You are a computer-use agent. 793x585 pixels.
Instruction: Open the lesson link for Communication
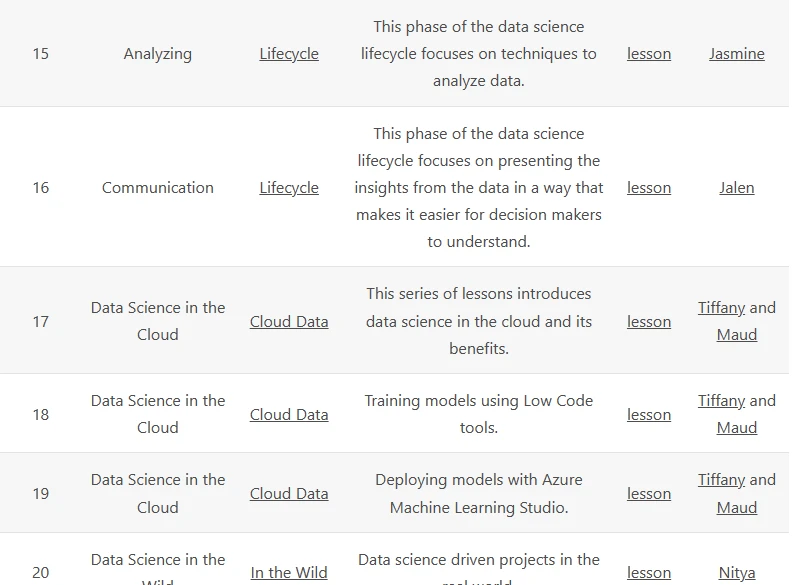649,188
